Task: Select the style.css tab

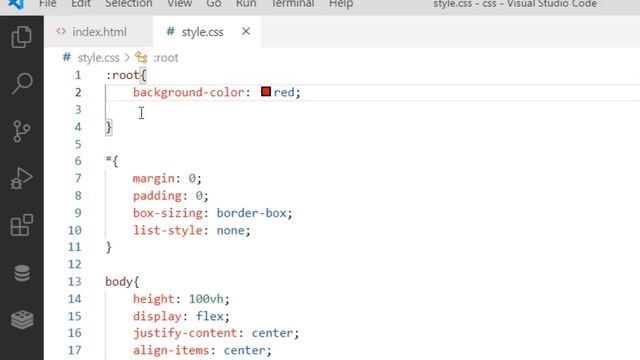Action: click(207, 32)
